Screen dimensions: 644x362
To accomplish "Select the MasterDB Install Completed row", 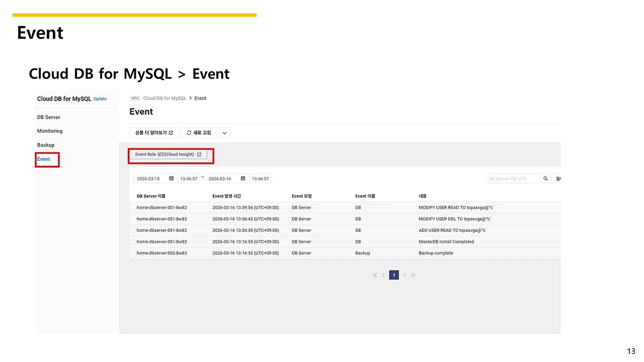I will pos(345,242).
